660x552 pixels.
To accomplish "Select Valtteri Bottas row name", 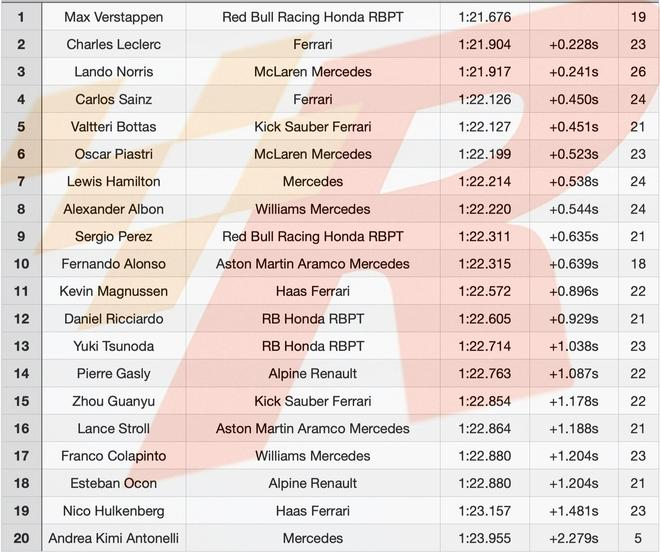I will pyautogui.click(x=113, y=127).
